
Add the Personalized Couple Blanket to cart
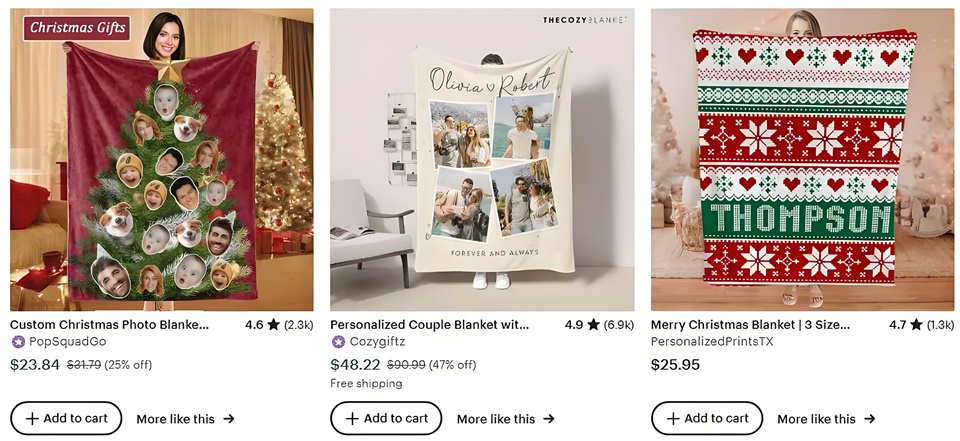[386, 418]
